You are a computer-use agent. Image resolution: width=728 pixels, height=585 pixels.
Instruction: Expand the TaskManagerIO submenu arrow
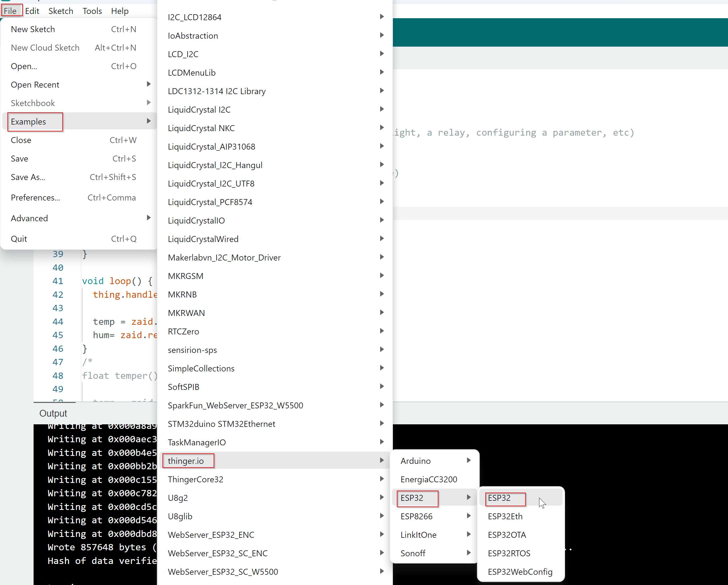coord(381,442)
